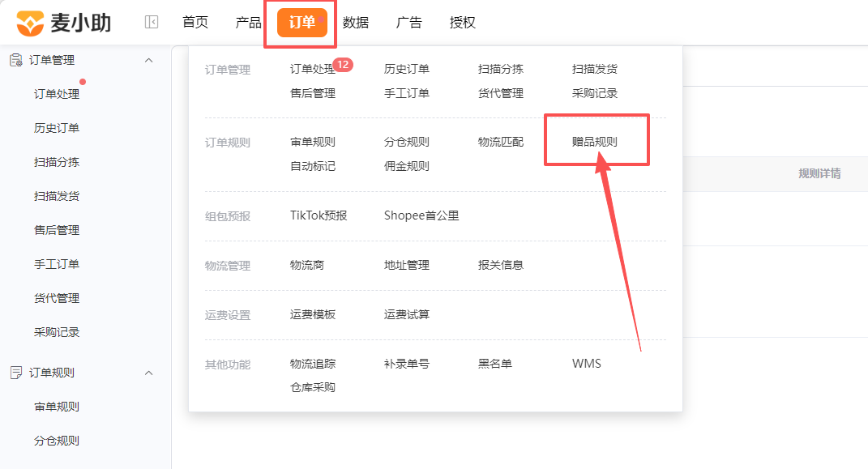Open 订单处理 in the dropdown panel
Screen dimensions: 868x469
pyautogui.click(x=313, y=69)
